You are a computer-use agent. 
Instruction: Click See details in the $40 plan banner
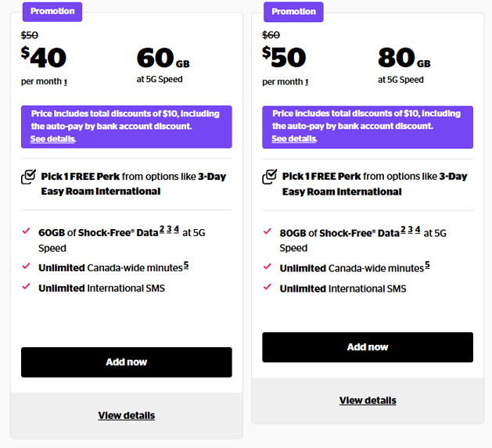coord(52,139)
